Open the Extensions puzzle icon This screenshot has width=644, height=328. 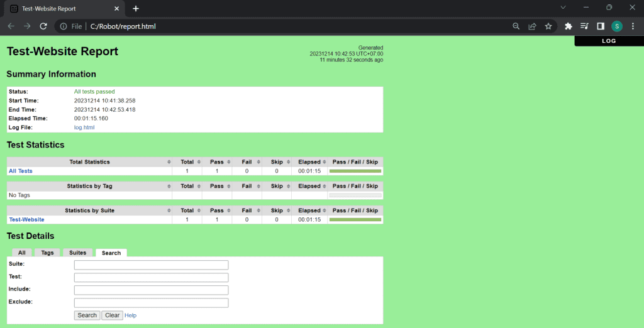[569, 26]
